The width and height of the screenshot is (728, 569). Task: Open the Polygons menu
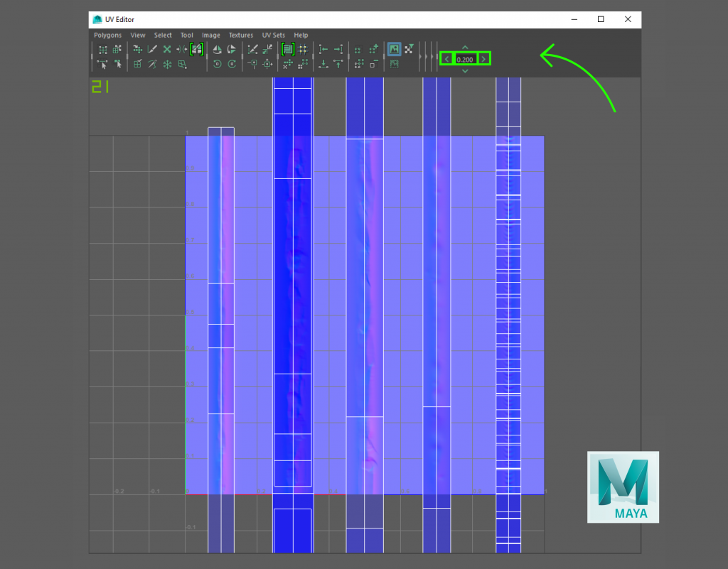click(107, 36)
